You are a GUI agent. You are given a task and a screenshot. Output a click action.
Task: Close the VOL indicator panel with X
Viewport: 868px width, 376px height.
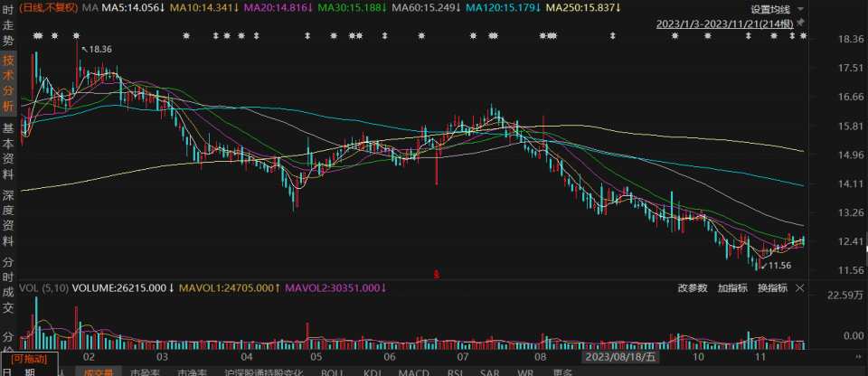click(x=799, y=288)
